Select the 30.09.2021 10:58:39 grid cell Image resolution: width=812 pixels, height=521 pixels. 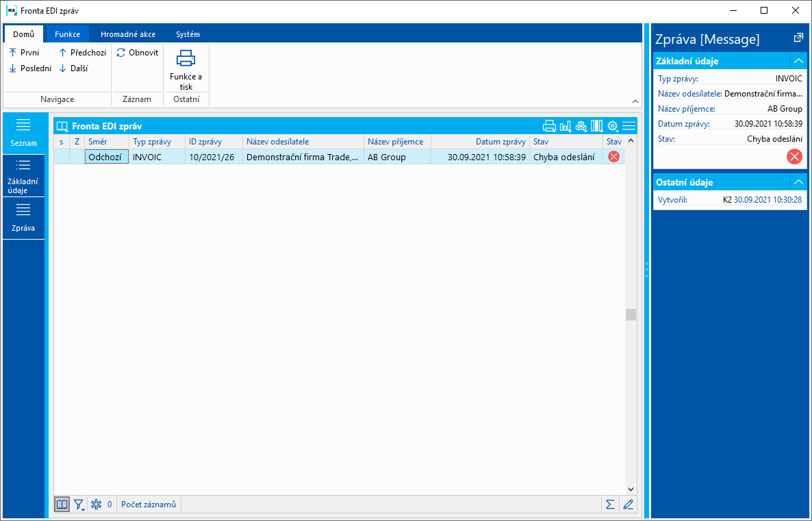(x=480, y=157)
